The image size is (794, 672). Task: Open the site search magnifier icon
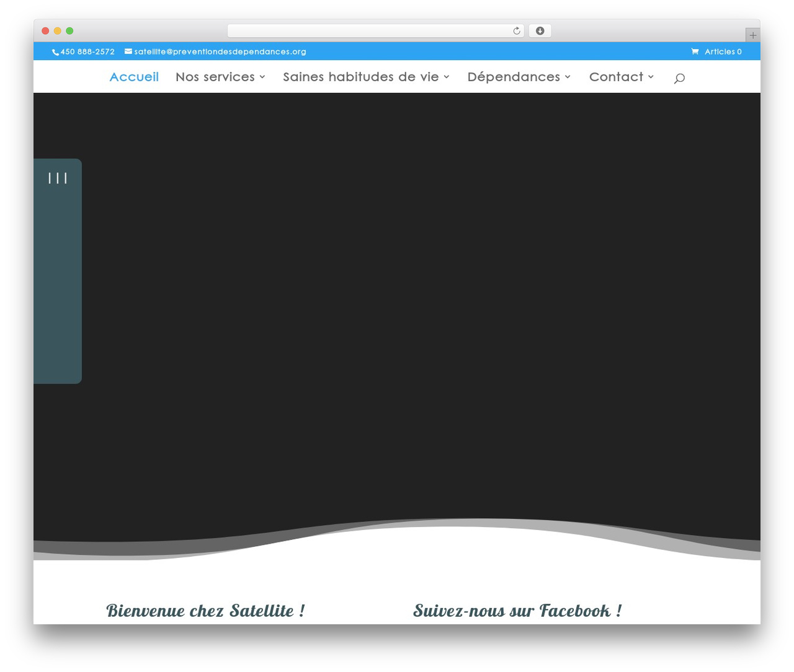point(679,78)
